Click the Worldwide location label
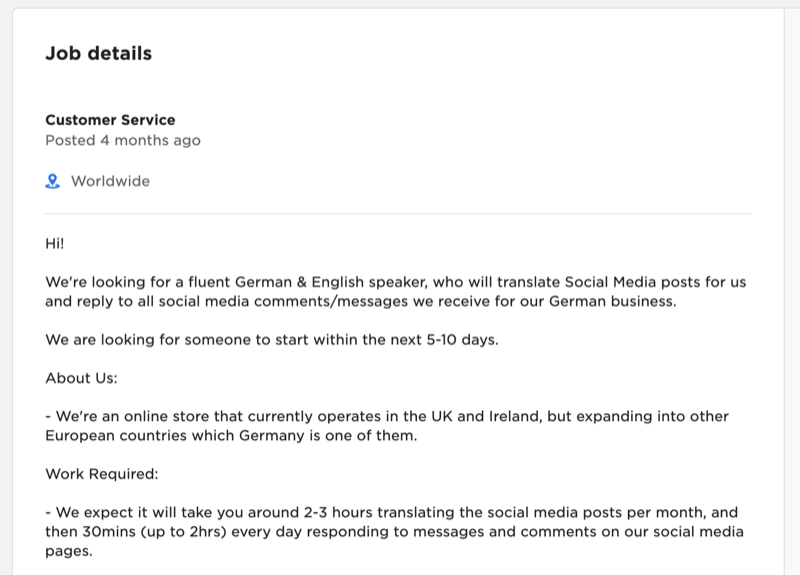The height and width of the screenshot is (575, 800). (110, 181)
